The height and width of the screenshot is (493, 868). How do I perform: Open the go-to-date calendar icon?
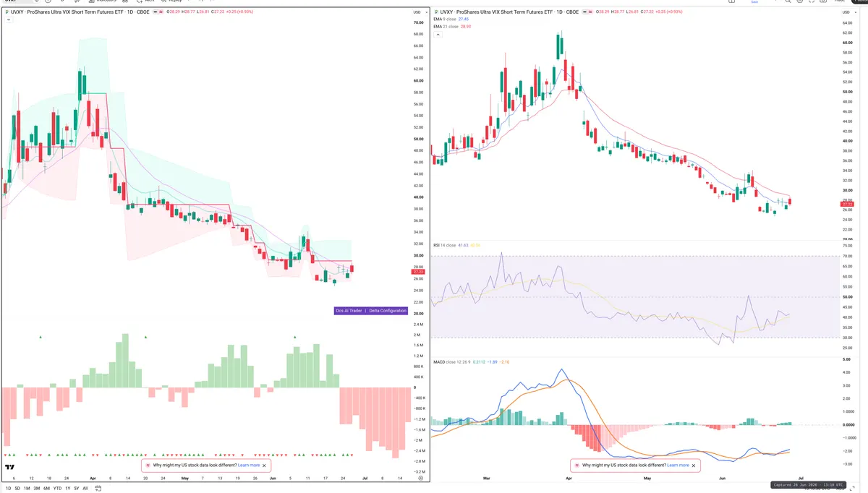coord(98,488)
